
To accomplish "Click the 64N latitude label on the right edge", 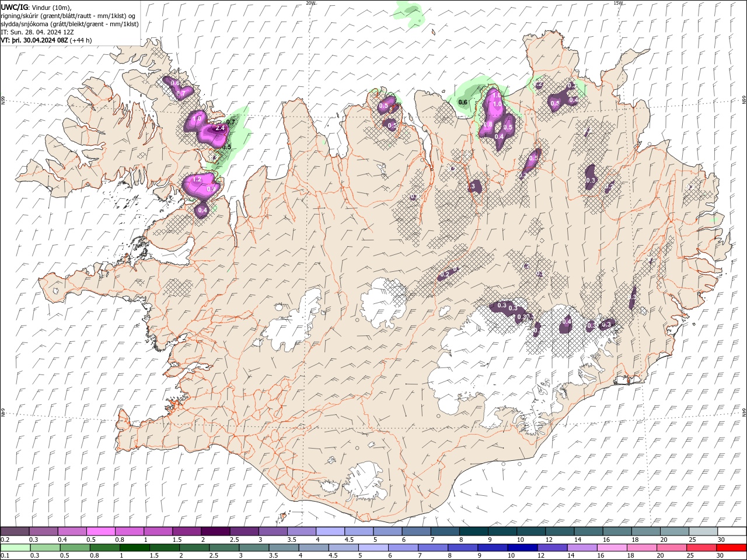I will (744, 412).
